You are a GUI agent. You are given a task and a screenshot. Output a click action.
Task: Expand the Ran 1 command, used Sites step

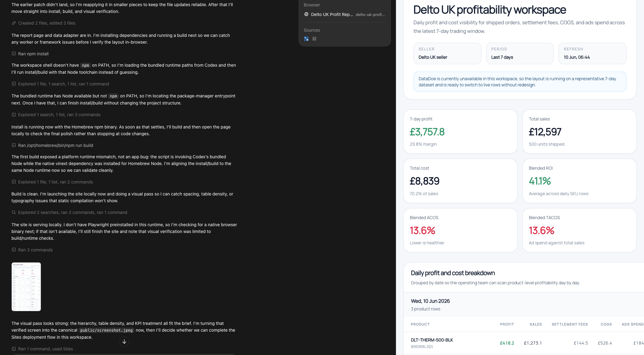pyautogui.click(x=45, y=349)
